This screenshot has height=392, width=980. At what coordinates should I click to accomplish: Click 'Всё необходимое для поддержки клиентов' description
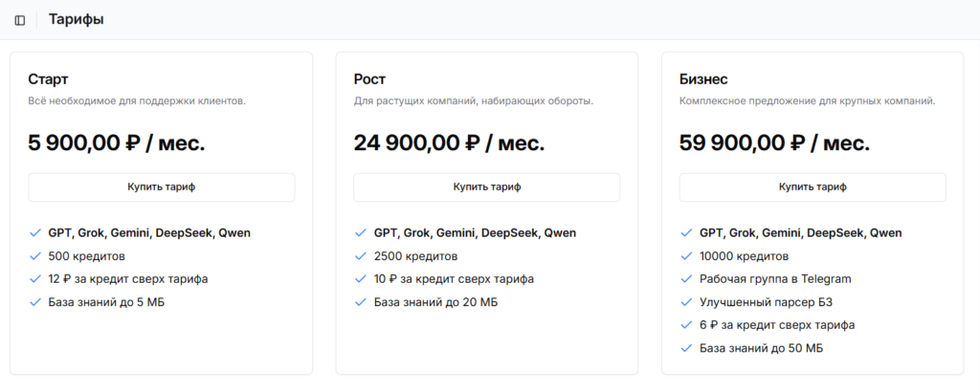[x=137, y=101]
